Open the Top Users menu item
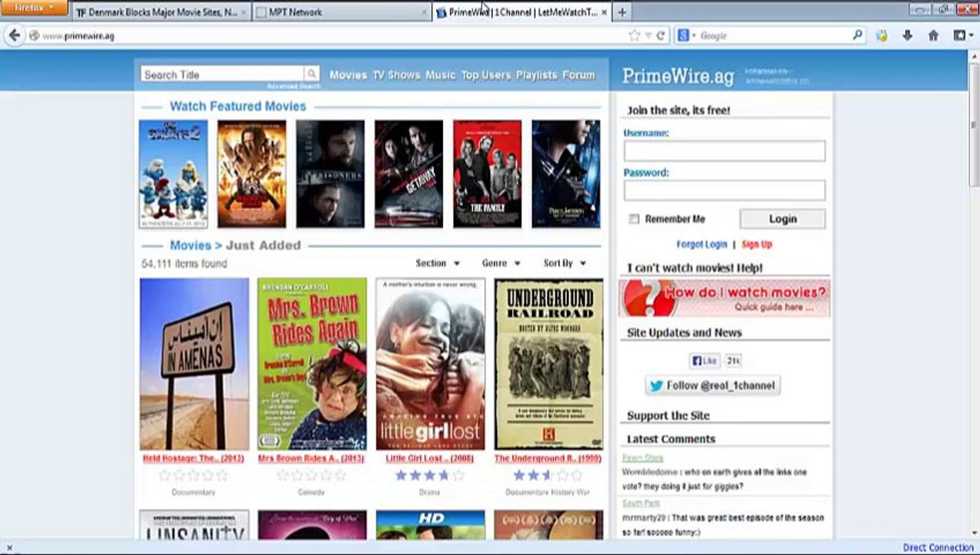This screenshot has width=980, height=555. click(486, 75)
